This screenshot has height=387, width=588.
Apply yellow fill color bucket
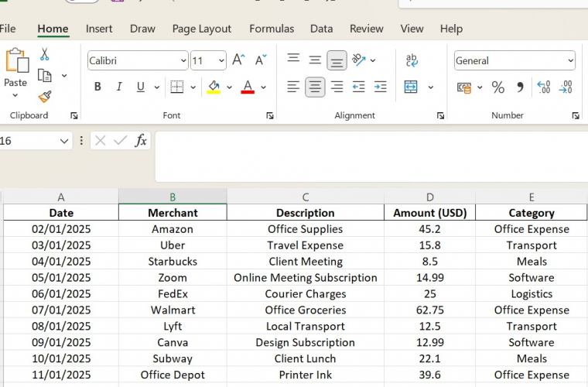pyautogui.click(x=214, y=87)
